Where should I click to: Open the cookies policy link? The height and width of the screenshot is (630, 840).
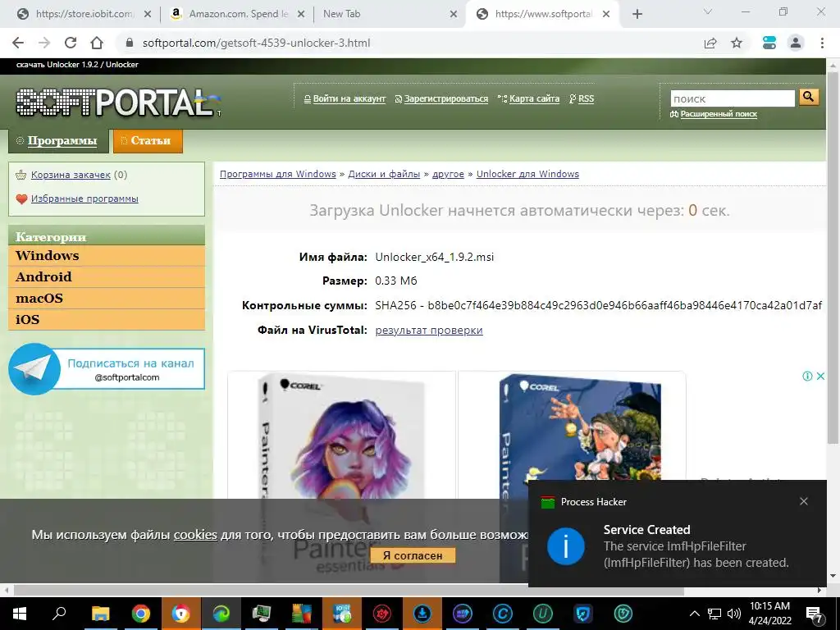point(195,535)
